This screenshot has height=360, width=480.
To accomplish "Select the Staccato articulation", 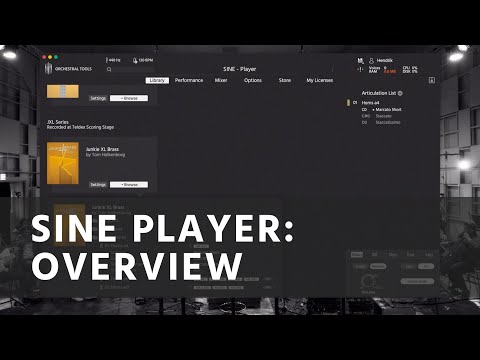I will click(383, 116).
